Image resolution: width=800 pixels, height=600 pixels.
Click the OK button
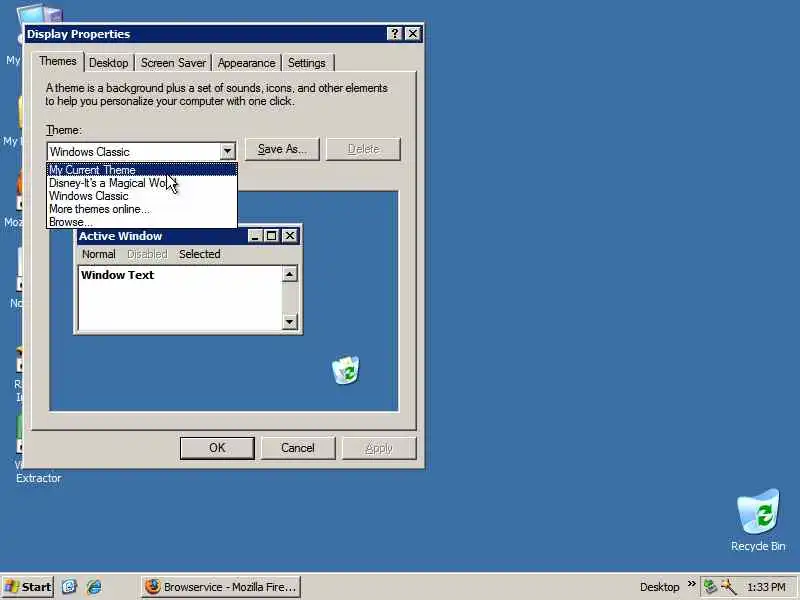coord(217,448)
